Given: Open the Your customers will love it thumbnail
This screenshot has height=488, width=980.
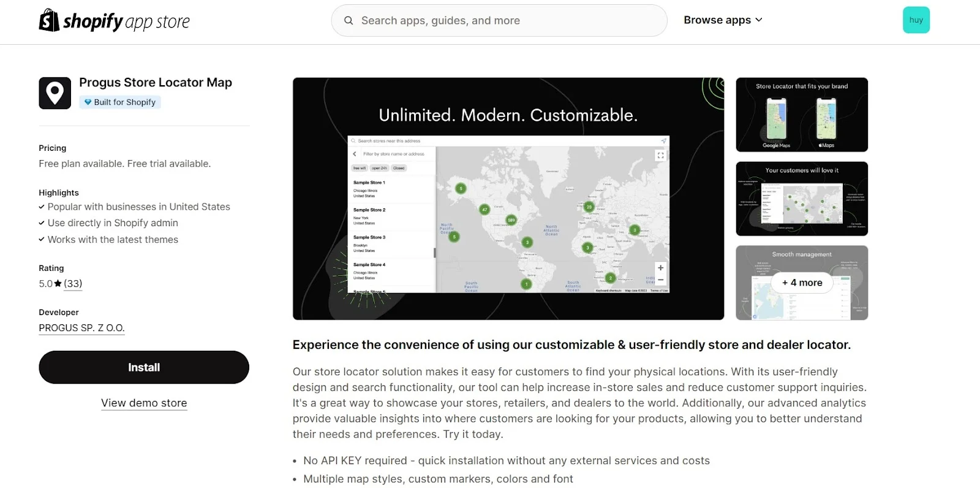Looking at the screenshot, I should tap(802, 199).
